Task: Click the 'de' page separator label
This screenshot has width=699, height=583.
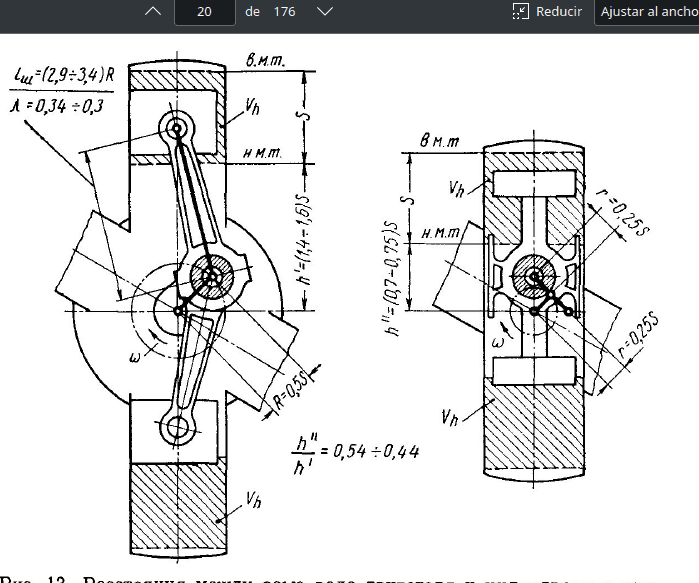Action: pos(253,12)
